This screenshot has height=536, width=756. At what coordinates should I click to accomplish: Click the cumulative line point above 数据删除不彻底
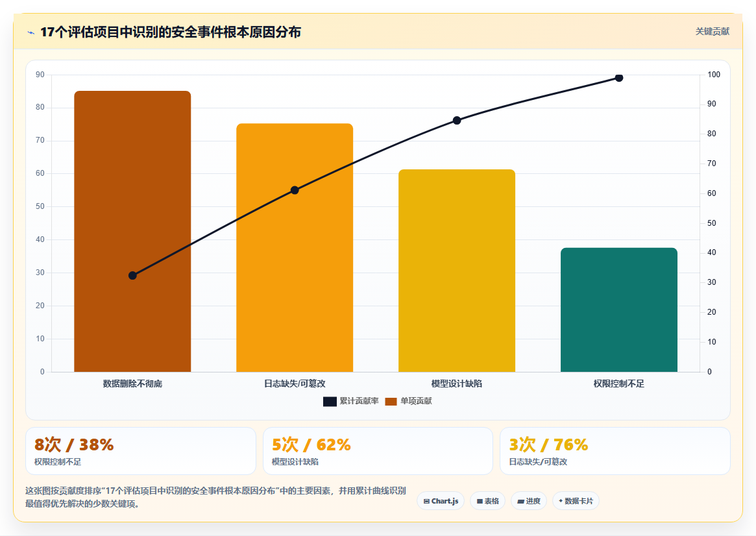pyautogui.click(x=132, y=276)
